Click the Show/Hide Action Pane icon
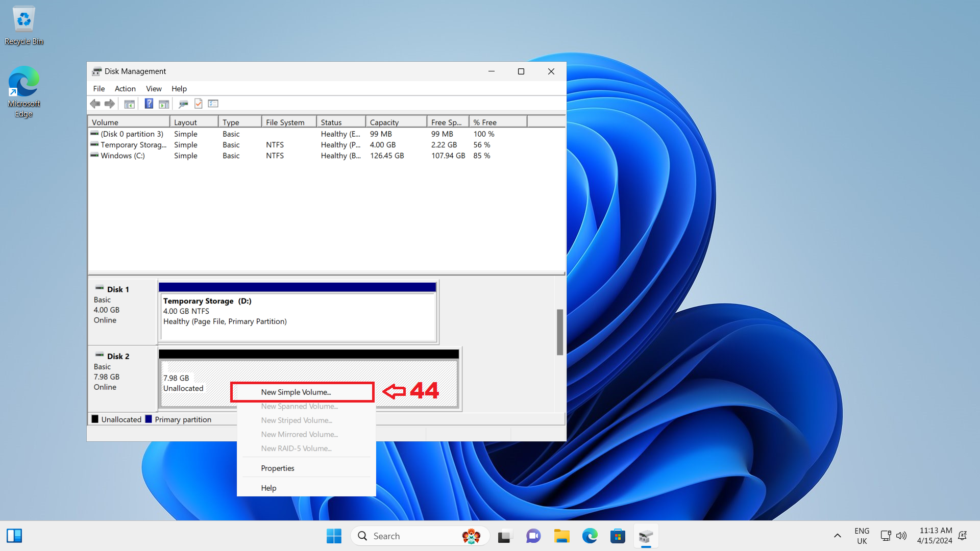This screenshot has height=551, width=980. point(164,104)
